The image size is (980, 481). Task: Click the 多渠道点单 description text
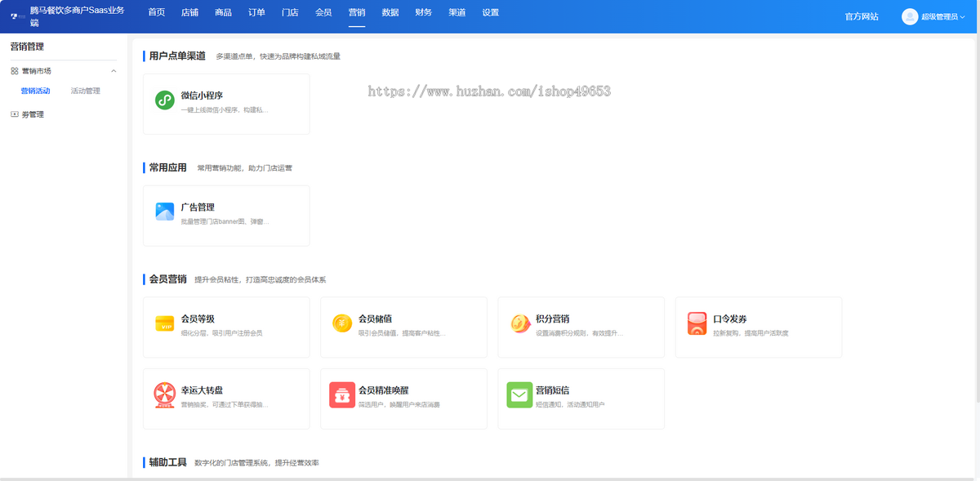point(278,56)
